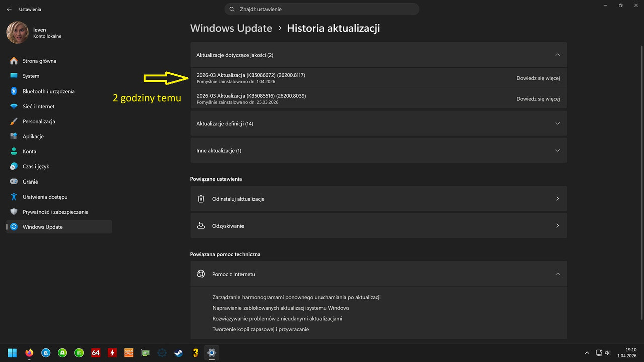Click Granie label in sidebar
The height and width of the screenshot is (362, 644).
(30, 182)
